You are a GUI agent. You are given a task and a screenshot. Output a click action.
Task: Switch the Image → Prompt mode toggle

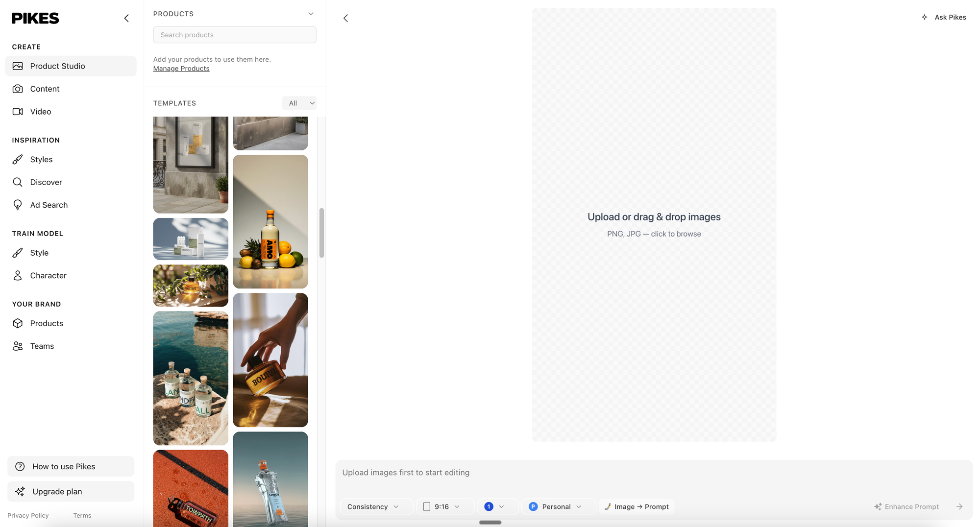click(x=637, y=506)
